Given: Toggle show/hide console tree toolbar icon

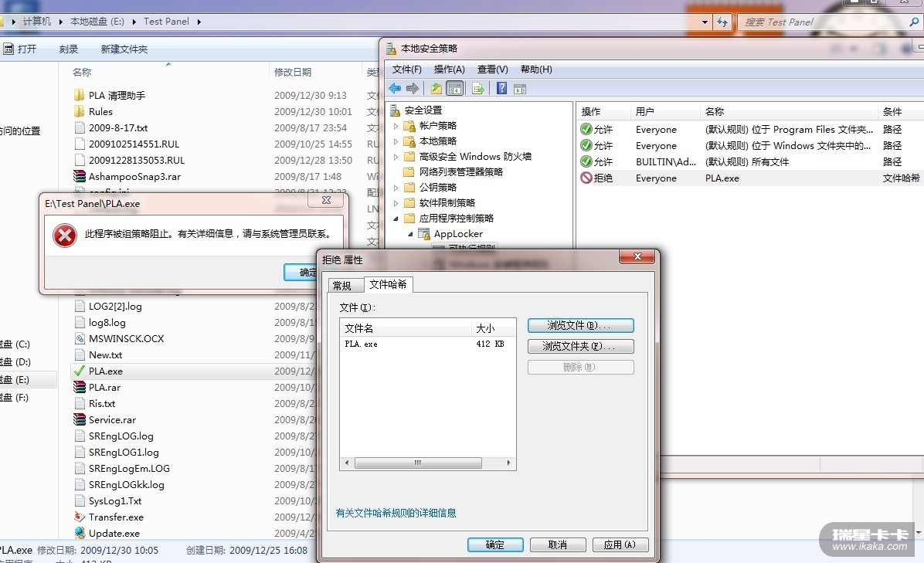Looking at the screenshot, I should [455, 88].
